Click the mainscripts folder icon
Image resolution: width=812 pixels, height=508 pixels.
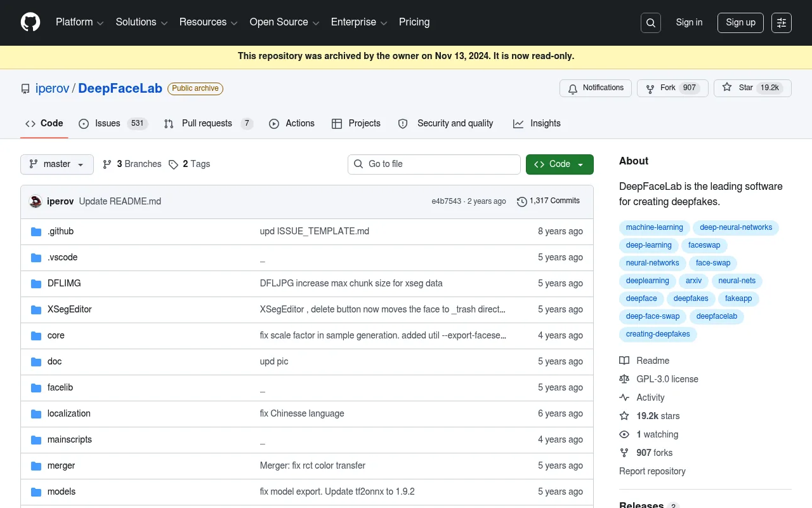[36, 440]
